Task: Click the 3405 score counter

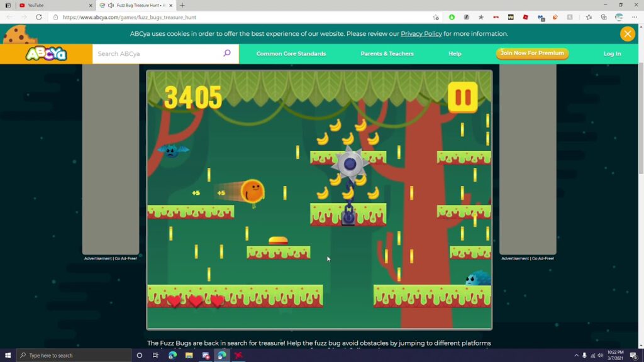Action: pos(192,97)
